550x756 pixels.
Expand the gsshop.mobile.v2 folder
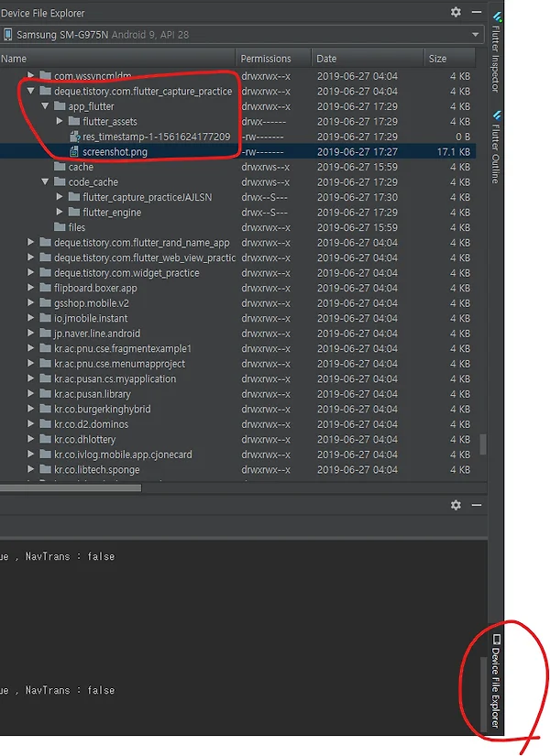[30, 302]
